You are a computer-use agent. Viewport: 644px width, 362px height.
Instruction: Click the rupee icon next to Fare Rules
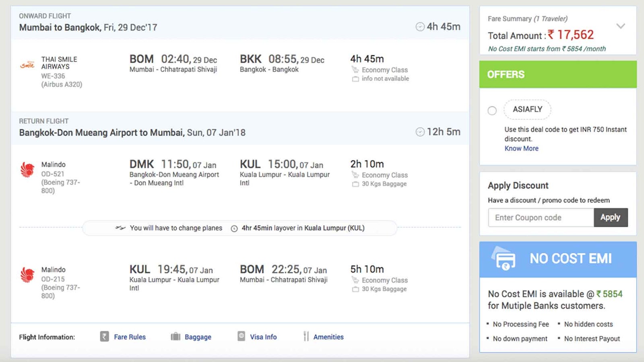(104, 336)
